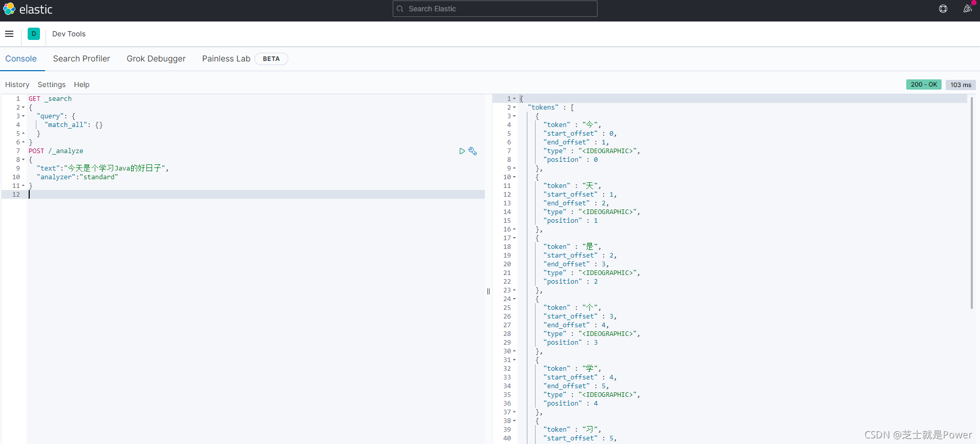Open console Settings

pos(52,84)
